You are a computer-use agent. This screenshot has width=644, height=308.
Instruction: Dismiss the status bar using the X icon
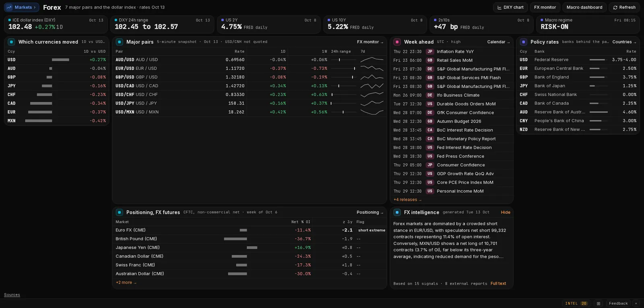636,304
